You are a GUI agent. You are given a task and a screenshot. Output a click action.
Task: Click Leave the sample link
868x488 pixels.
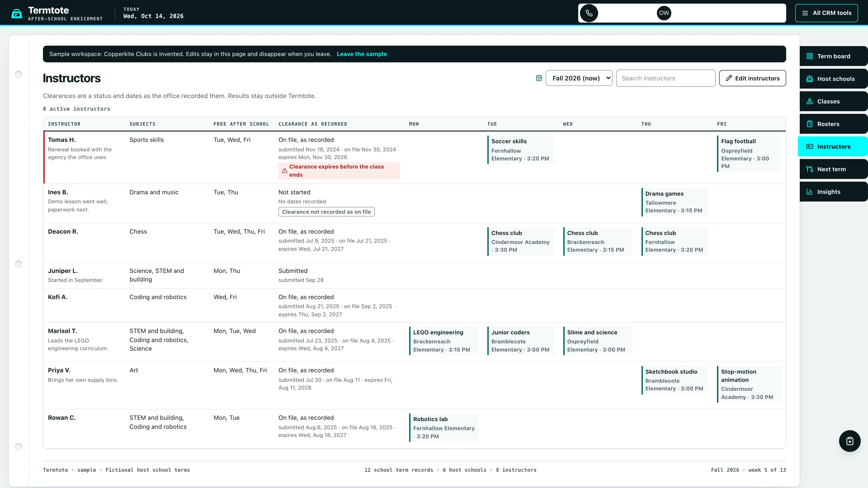362,54
